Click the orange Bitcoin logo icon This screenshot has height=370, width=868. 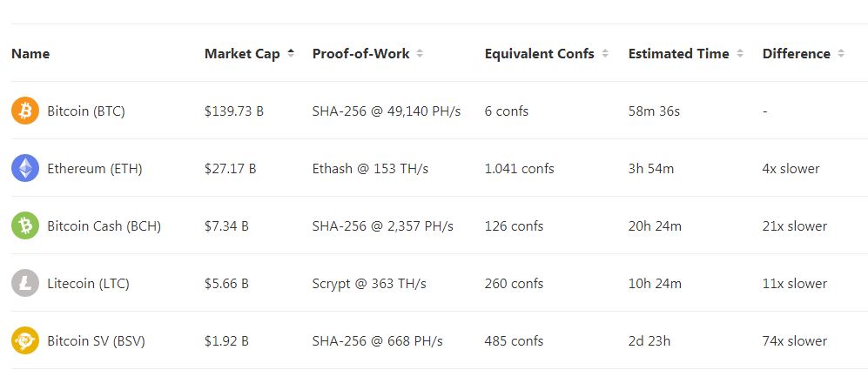[x=25, y=111]
